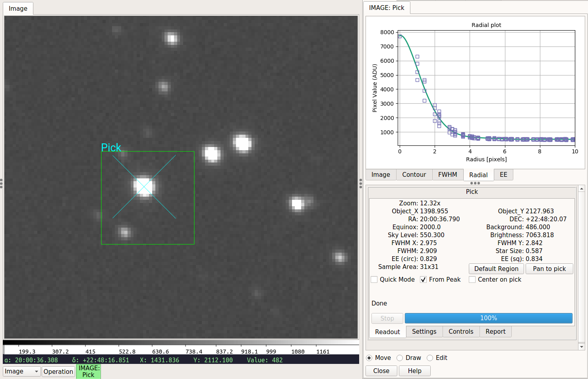Viewport: 588px width, 379px height.
Task: Click the three-dot splitter handle below the plot tabs
Action: [475, 183]
